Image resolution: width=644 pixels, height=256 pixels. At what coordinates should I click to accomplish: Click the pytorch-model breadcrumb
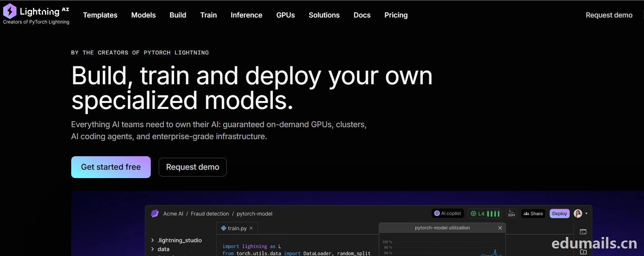point(255,213)
